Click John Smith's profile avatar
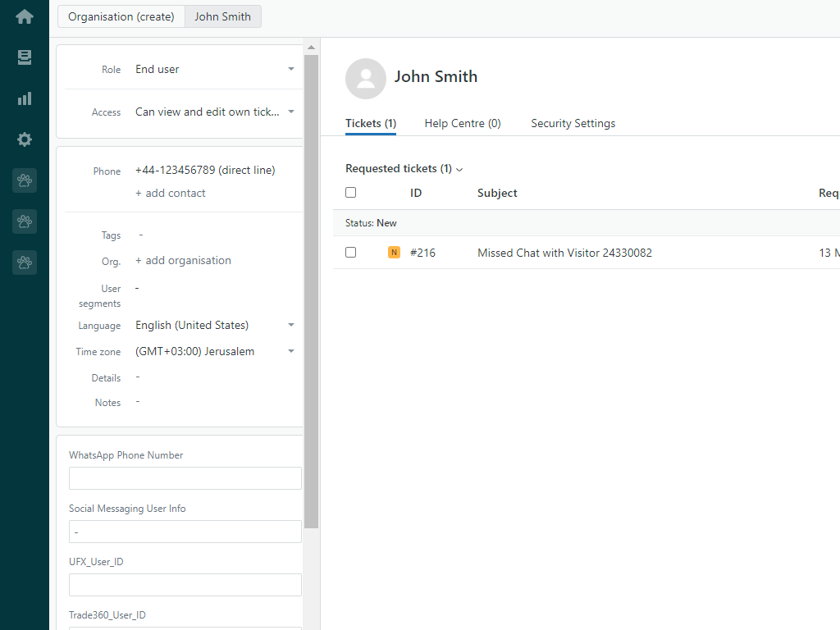This screenshot has width=840, height=630. tap(366, 79)
